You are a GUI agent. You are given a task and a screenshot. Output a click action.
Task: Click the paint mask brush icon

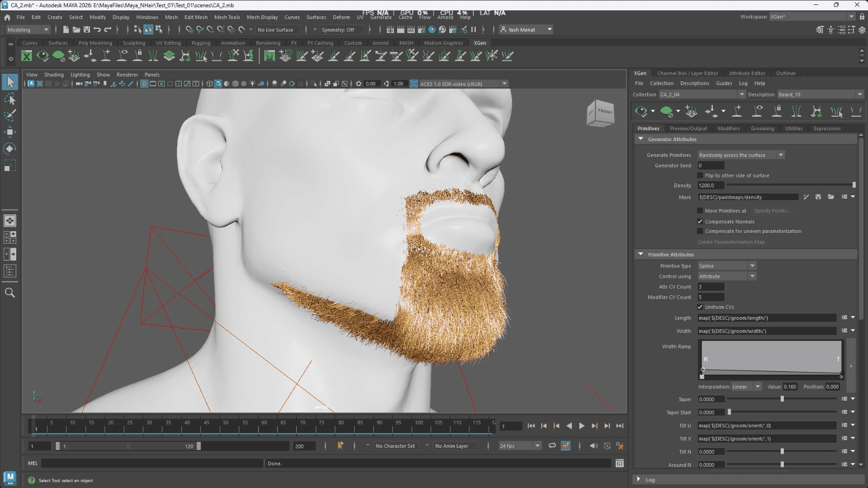pos(806,197)
